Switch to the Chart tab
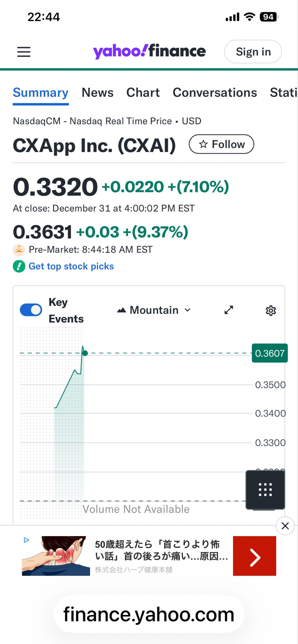Screen dimensions: 298x644 143,92
